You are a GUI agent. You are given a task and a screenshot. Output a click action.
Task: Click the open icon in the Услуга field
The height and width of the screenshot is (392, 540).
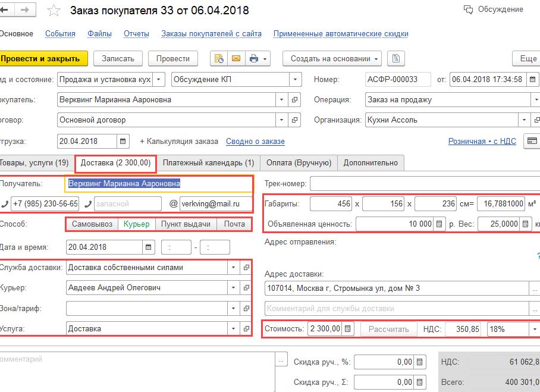(246, 328)
